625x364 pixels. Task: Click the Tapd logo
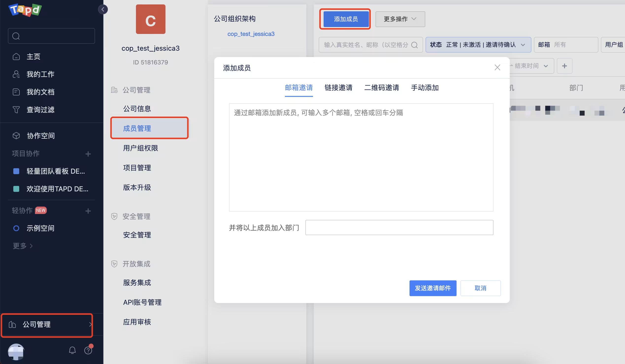(x=25, y=10)
